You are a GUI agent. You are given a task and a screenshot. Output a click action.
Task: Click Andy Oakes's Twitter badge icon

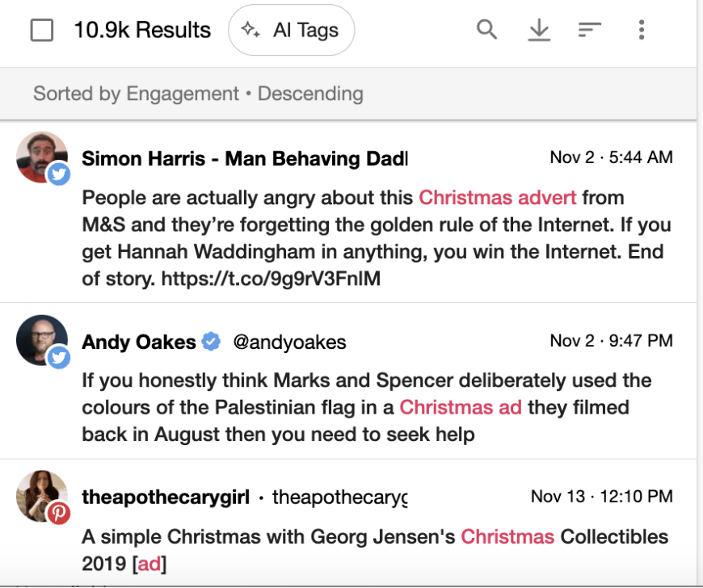click(59, 357)
